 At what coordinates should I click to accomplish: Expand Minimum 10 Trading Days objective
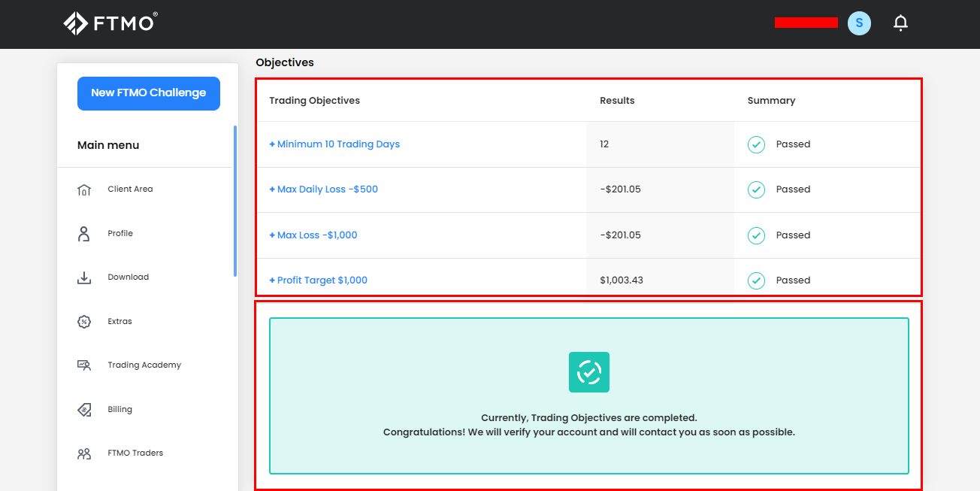[x=334, y=144]
